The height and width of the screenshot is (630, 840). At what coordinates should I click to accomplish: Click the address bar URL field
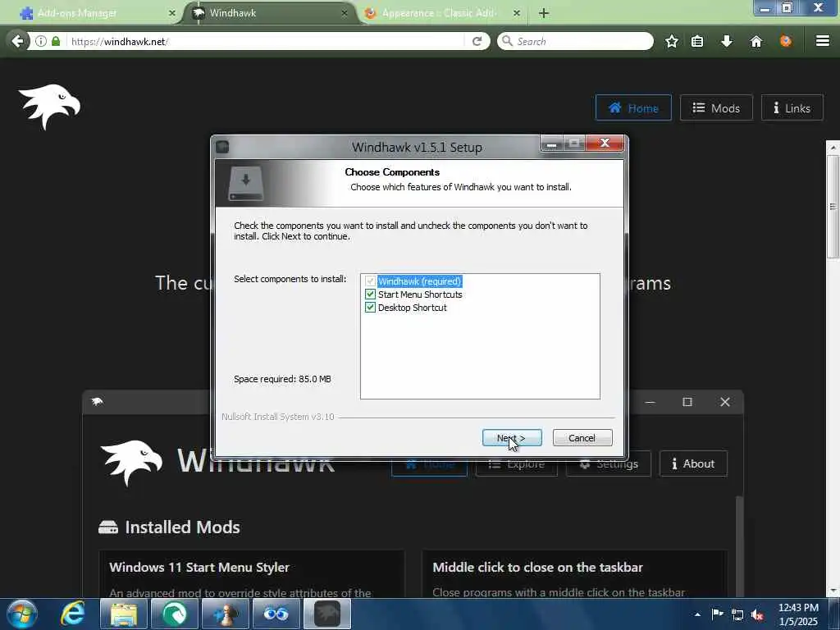pyautogui.click(x=265, y=41)
